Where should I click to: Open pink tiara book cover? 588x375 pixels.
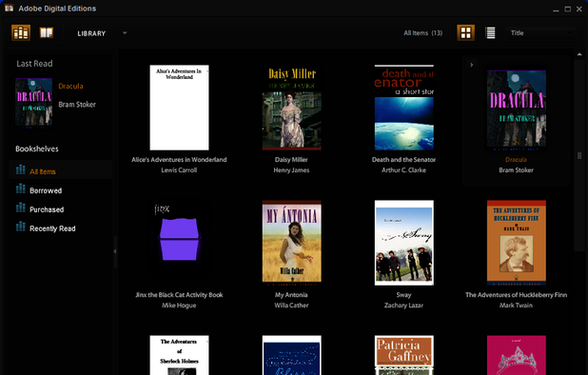pos(517,355)
